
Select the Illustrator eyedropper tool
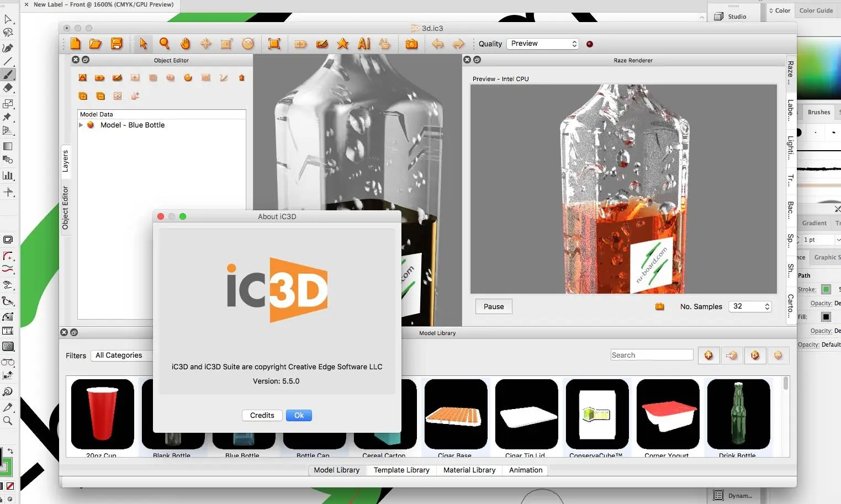(x=8, y=407)
